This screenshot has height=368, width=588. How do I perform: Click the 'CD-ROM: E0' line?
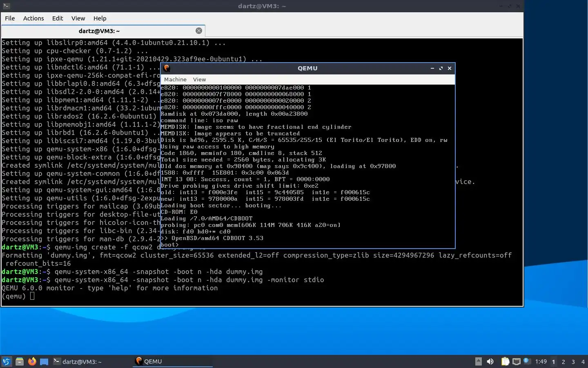(x=179, y=212)
